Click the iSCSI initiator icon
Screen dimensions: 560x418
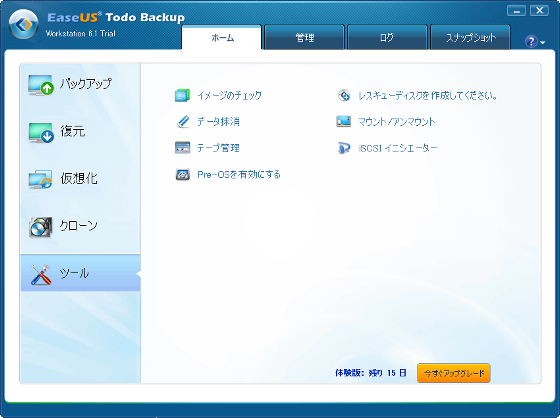click(344, 148)
